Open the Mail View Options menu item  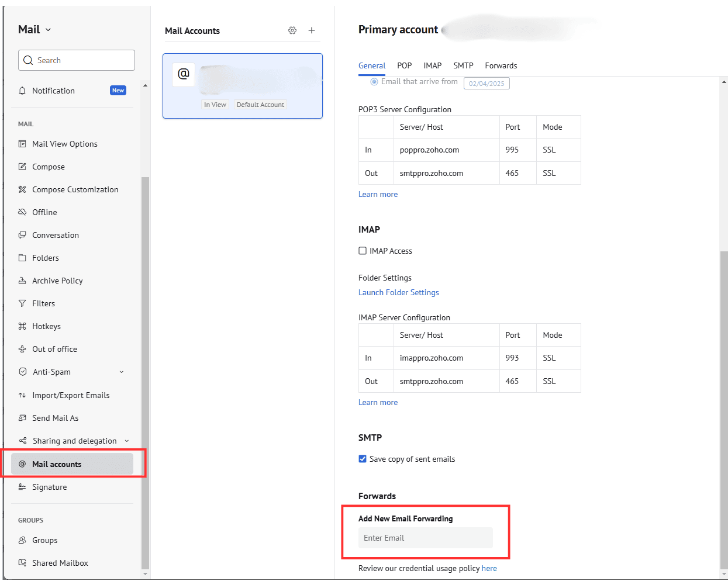pos(72,144)
